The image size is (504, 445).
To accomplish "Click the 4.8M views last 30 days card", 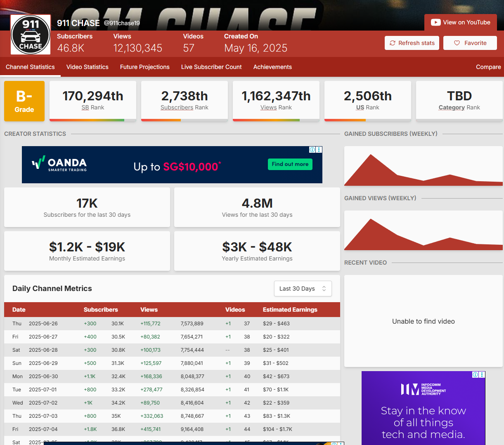I will [x=257, y=207].
